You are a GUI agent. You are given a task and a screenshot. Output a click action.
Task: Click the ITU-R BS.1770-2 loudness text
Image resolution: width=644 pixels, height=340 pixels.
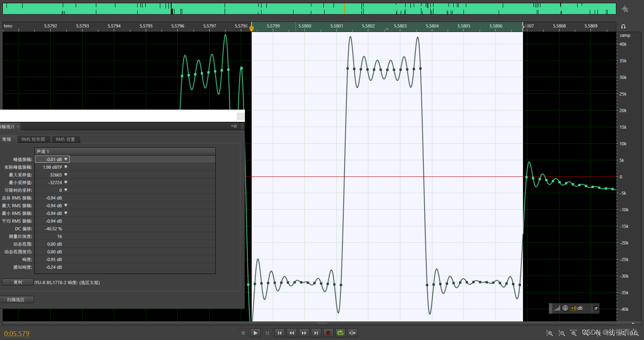click(67, 283)
